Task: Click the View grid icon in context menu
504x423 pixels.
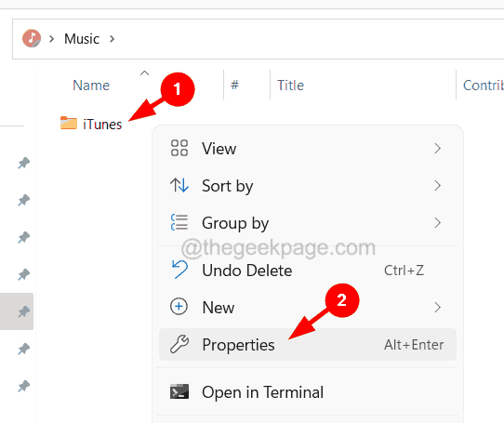Action: pos(179,148)
